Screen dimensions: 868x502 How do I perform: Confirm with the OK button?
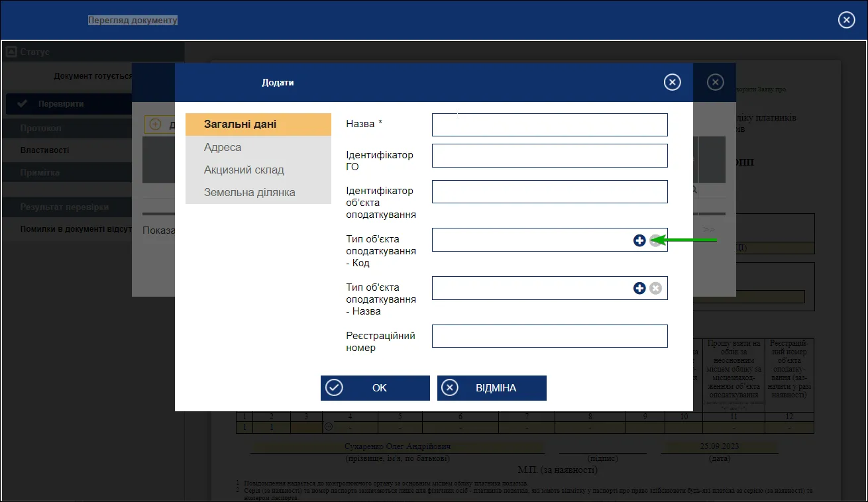coord(375,388)
